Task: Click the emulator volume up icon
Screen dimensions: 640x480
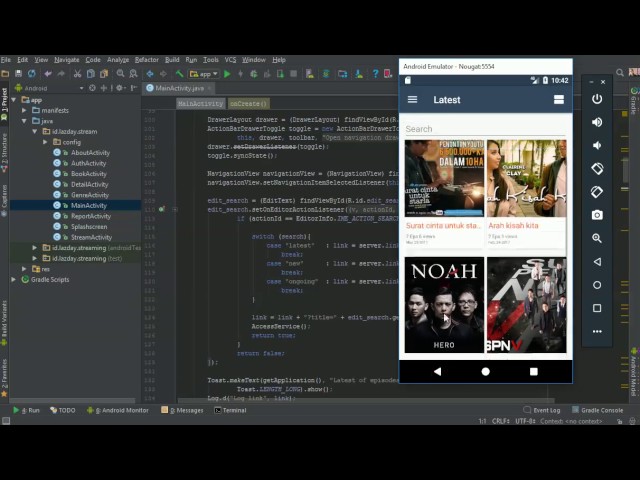Action: [x=597, y=122]
